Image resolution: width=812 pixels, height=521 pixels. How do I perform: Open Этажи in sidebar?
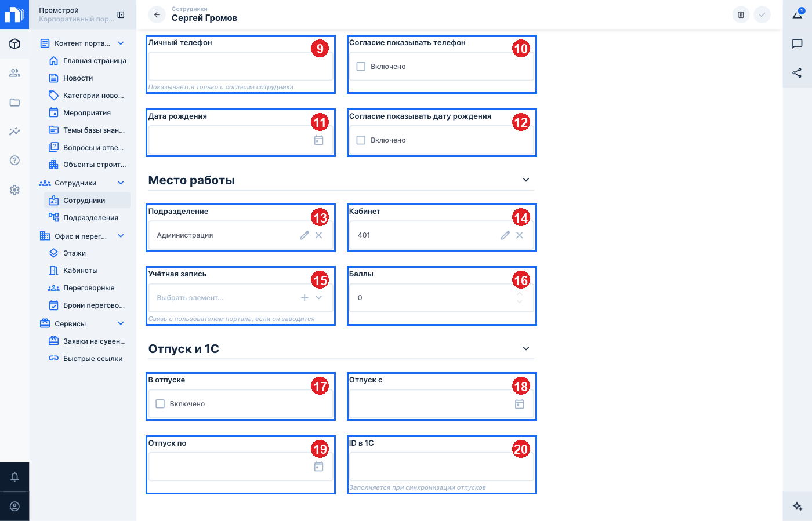[88, 253]
